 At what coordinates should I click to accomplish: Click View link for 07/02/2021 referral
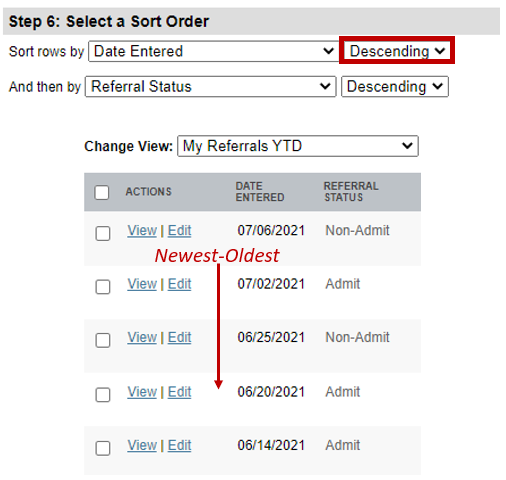[x=142, y=284]
